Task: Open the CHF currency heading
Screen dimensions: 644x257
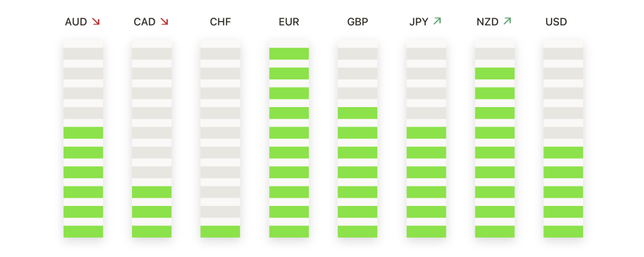Action: [221, 22]
